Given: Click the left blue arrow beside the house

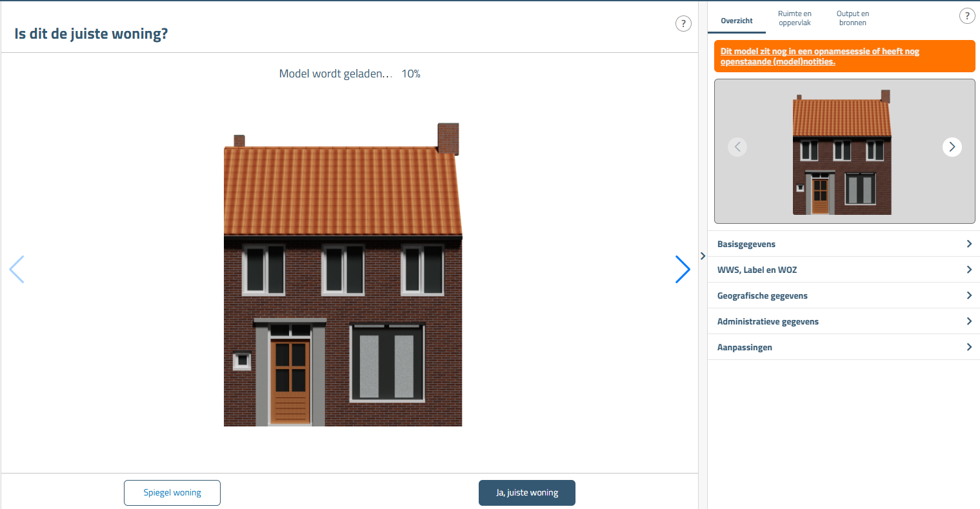Looking at the screenshot, I should 17,269.
